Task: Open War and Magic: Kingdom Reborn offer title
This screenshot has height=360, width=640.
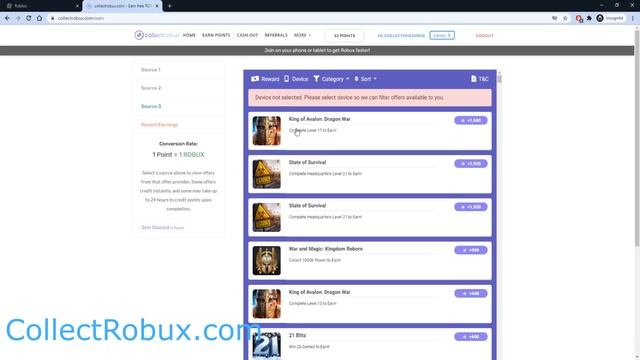Action: pyautogui.click(x=326, y=249)
